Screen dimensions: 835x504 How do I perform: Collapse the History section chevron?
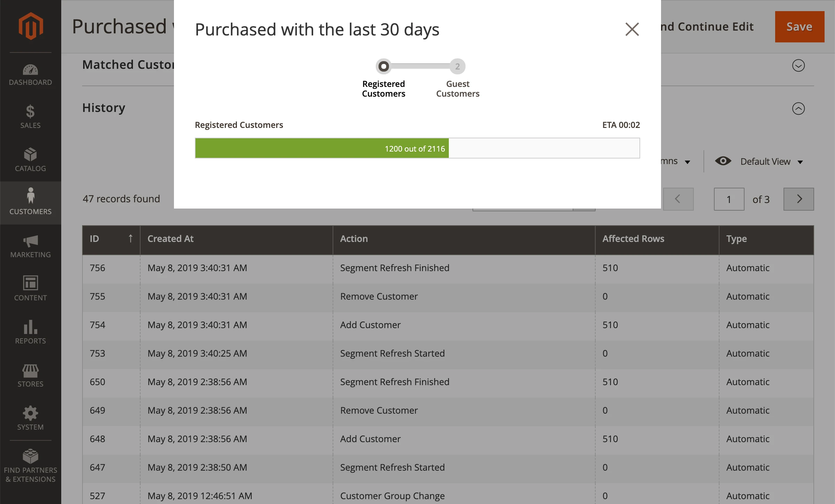click(798, 108)
